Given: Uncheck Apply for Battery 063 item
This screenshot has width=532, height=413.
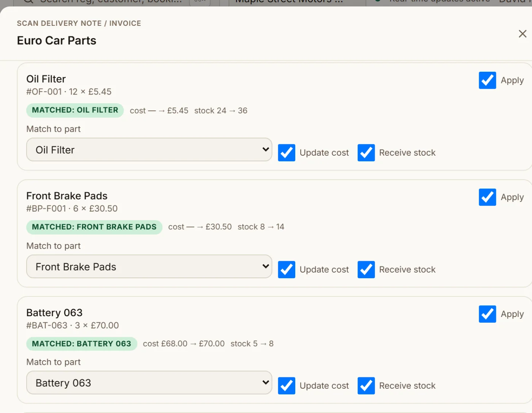Looking at the screenshot, I should pyautogui.click(x=487, y=314).
